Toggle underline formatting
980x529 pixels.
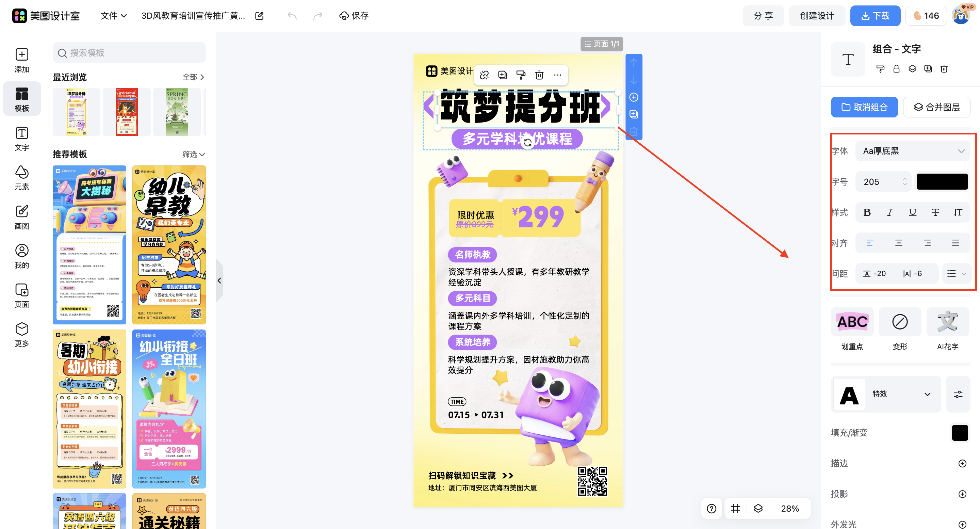coord(913,212)
